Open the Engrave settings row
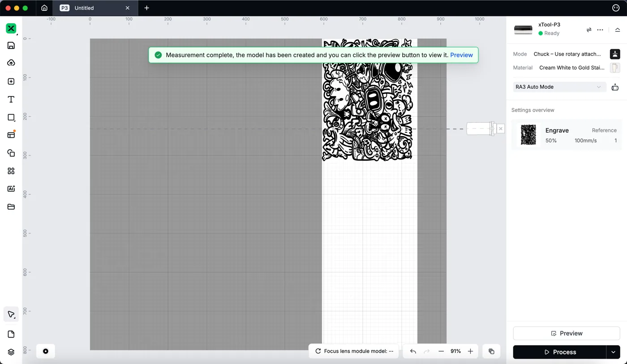This screenshot has width=627, height=364. coord(567,134)
